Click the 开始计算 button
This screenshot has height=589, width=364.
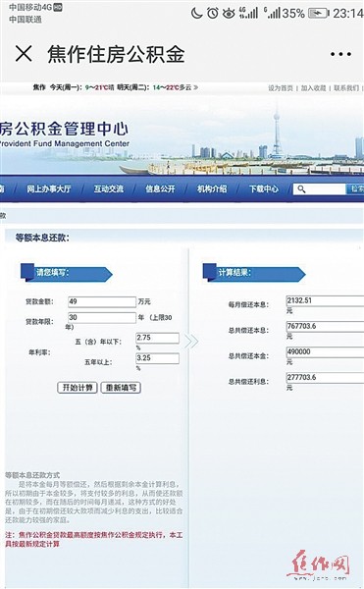coord(78,388)
